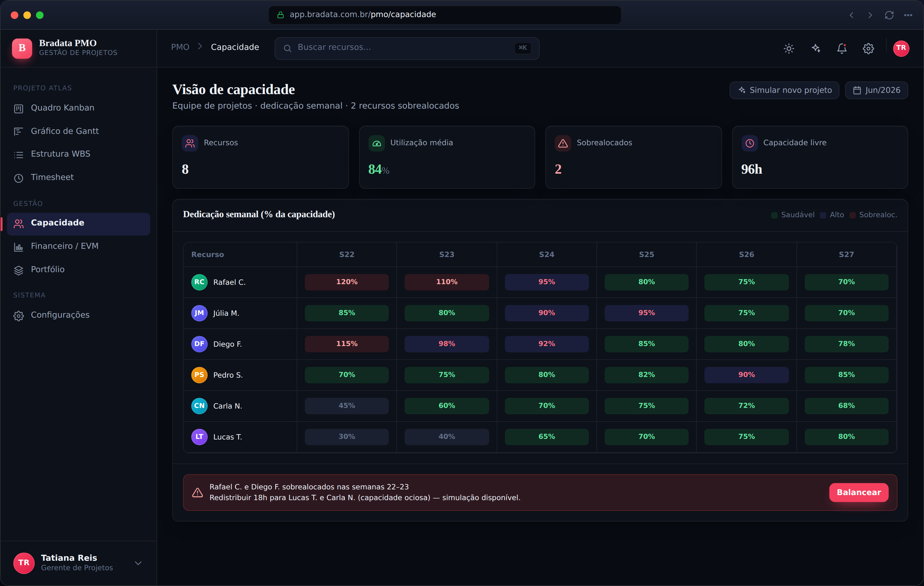Click the DF avatar for Diego F.
Viewport: 924px width, 586px height.
point(199,344)
